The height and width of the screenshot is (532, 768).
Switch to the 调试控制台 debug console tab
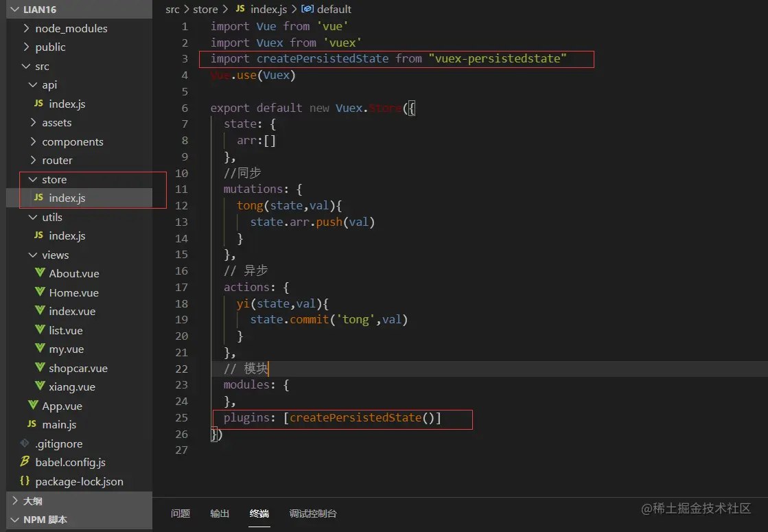pos(313,513)
